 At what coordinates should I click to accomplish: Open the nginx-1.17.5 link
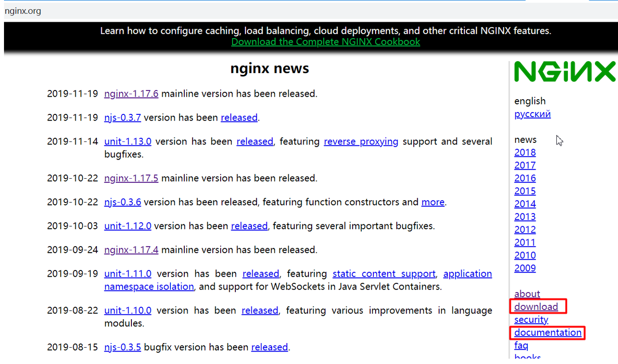point(131,178)
